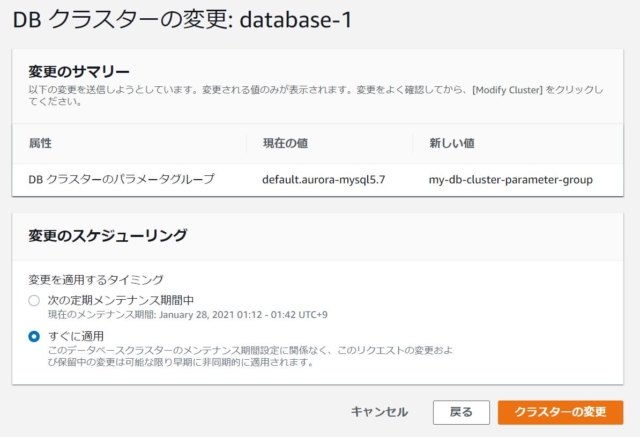Click the page title containing database-1
This screenshot has width=640, height=437.
[182, 20]
